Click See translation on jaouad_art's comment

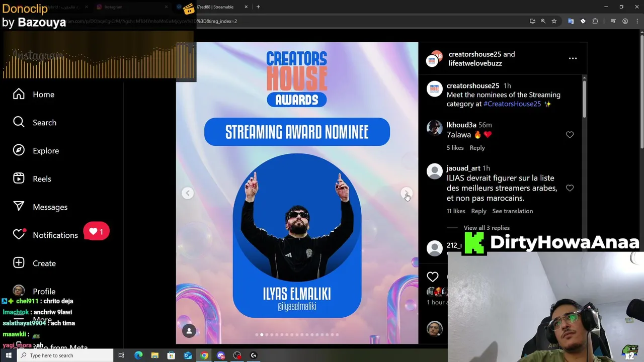512,211
